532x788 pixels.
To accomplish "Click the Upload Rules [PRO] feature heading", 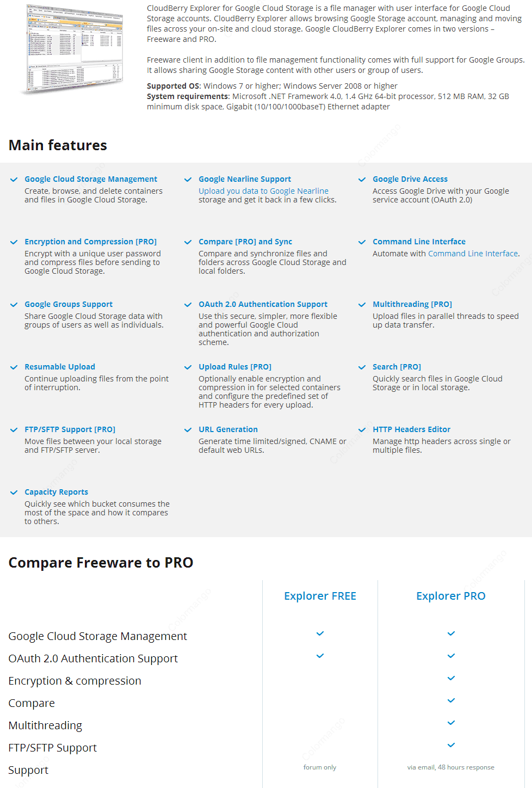I will pyautogui.click(x=235, y=367).
